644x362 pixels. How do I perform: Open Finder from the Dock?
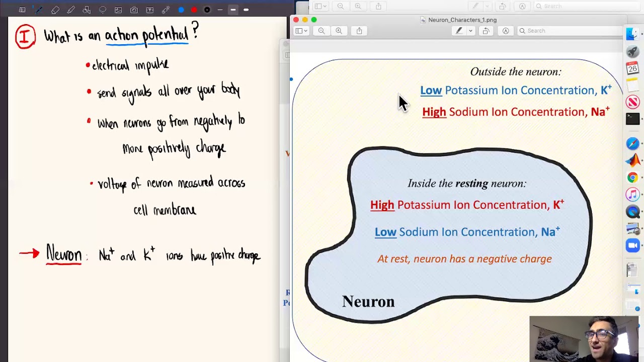point(633,34)
